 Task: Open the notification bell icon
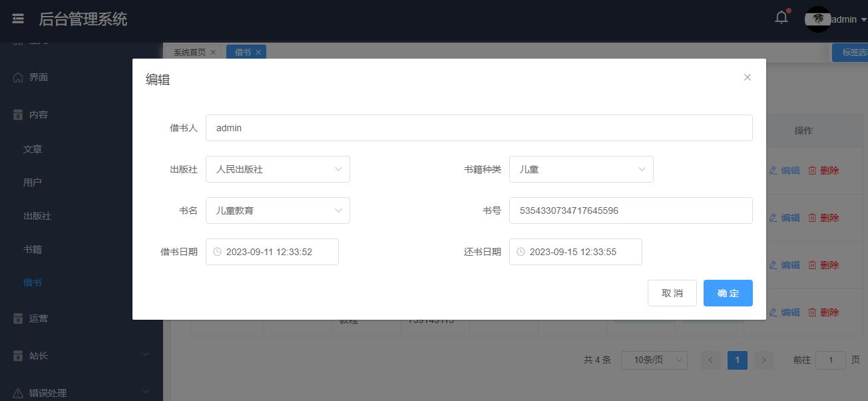(781, 19)
